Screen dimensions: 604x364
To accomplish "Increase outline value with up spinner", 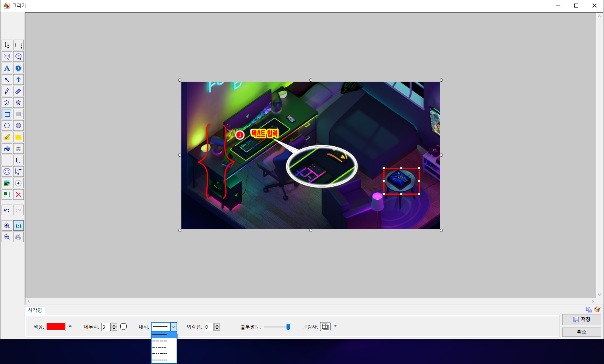I will coord(217,325).
